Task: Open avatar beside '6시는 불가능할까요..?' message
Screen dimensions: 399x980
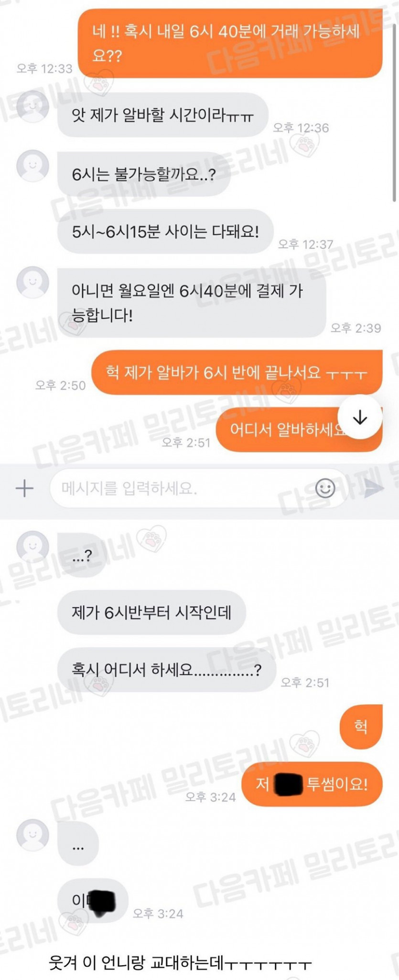Action: [32, 166]
